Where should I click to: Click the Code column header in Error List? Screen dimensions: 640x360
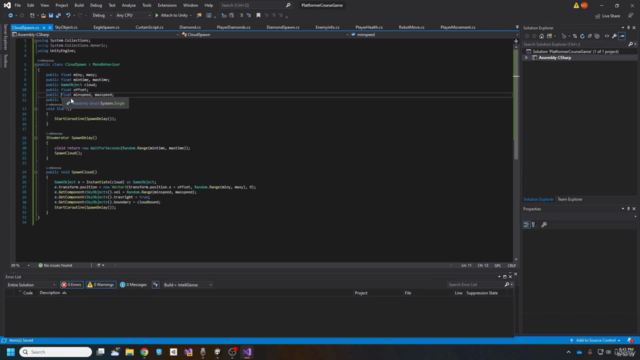coord(28,293)
